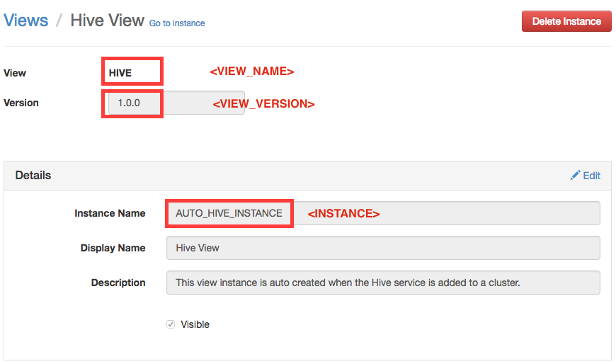This screenshot has height=364, width=616.
Task: Click the Visible checkbox label text
Action: pos(195,324)
